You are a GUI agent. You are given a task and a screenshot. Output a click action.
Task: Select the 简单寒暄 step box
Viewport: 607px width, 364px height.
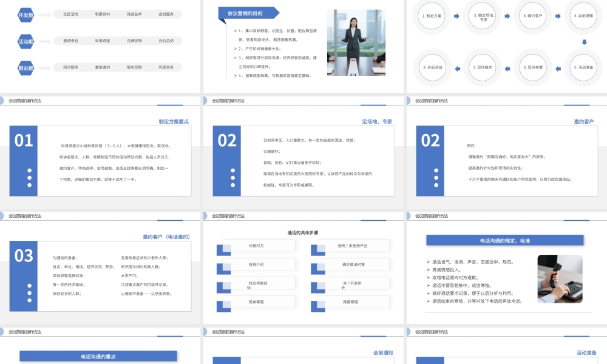[259, 302]
